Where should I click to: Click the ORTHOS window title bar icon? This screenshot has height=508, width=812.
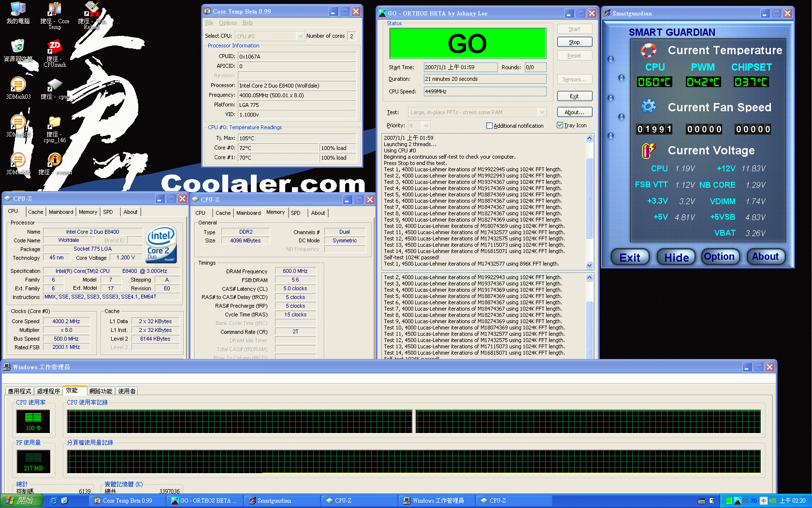(x=382, y=13)
